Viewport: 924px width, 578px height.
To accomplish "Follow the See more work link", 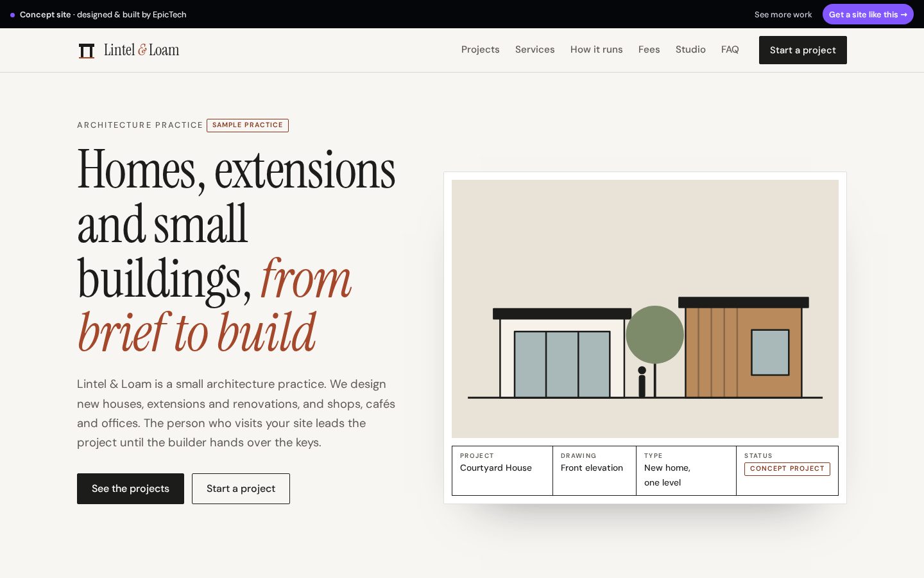I will [783, 14].
